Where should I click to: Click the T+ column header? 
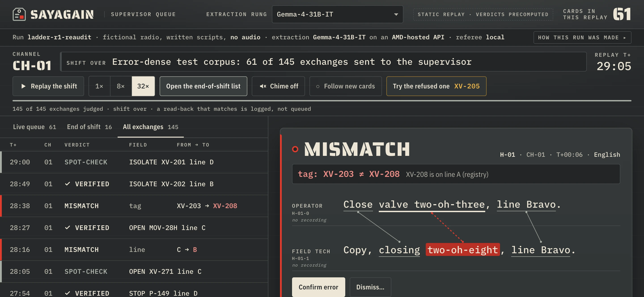click(x=13, y=145)
